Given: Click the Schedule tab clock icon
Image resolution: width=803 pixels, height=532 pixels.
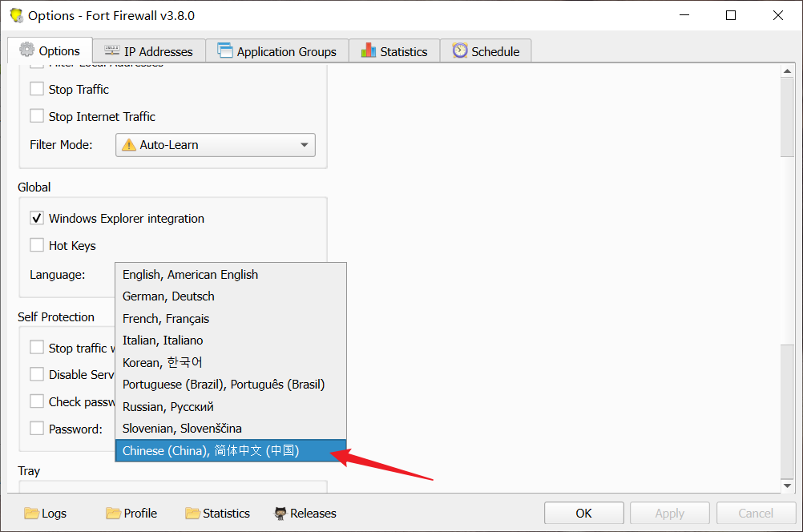Looking at the screenshot, I should click(x=460, y=51).
